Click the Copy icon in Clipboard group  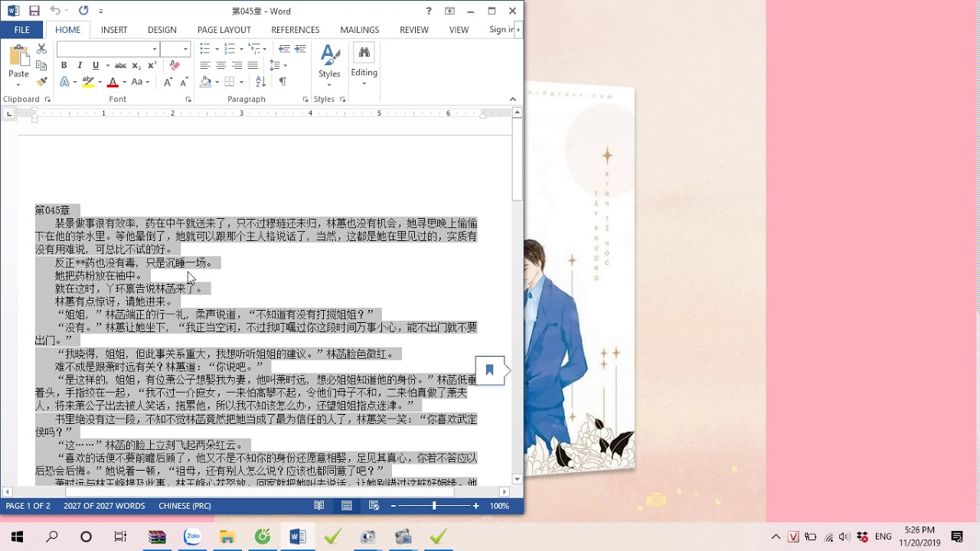point(41,66)
